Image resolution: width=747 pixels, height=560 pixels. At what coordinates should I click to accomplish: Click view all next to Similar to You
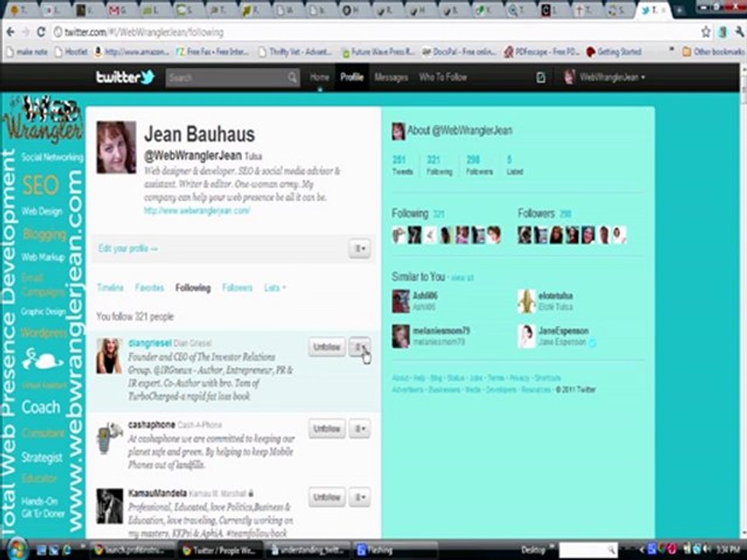pyautogui.click(x=462, y=278)
